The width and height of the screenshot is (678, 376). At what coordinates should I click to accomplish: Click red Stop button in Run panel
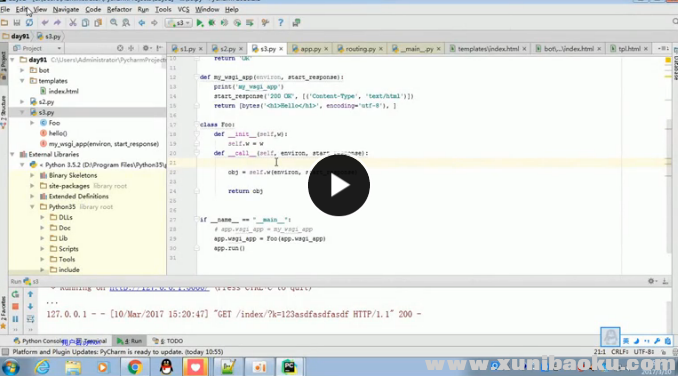(15, 306)
